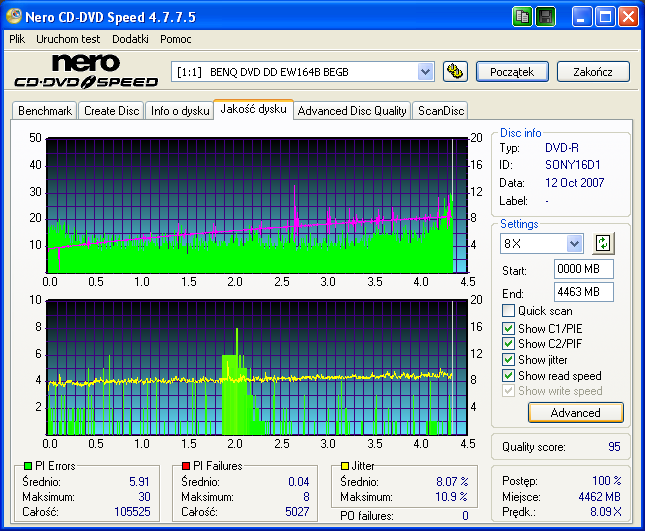Viewport: 645px width, 531px height.
Task: Open the Dodatki menu
Action: tap(130, 39)
